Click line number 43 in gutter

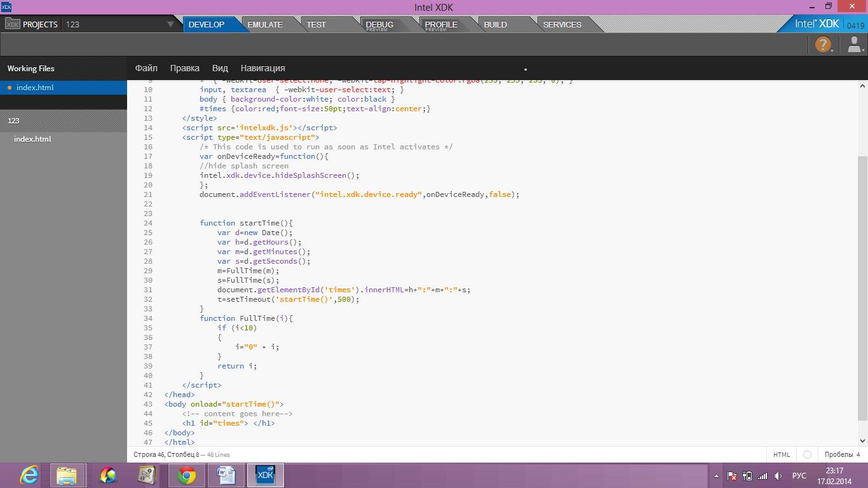pyautogui.click(x=148, y=404)
